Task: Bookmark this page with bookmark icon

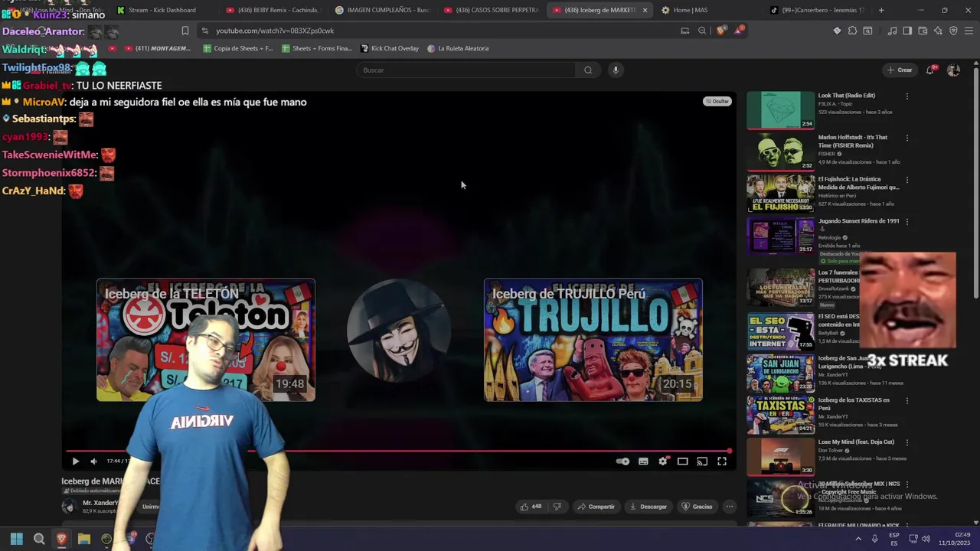Action: click(185, 31)
